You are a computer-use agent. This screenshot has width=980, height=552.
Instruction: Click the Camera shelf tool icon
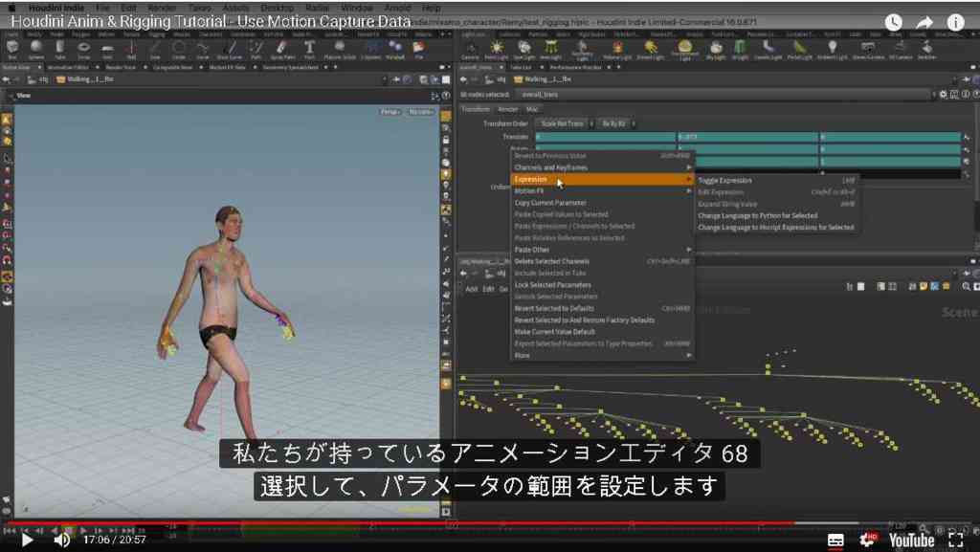click(x=470, y=48)
